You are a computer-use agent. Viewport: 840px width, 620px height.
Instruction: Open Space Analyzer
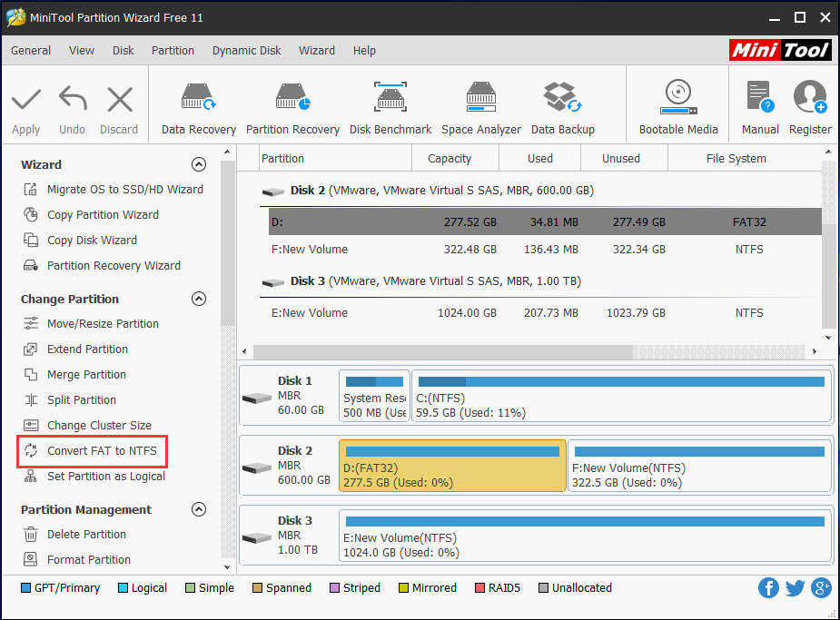click(480, 108)
